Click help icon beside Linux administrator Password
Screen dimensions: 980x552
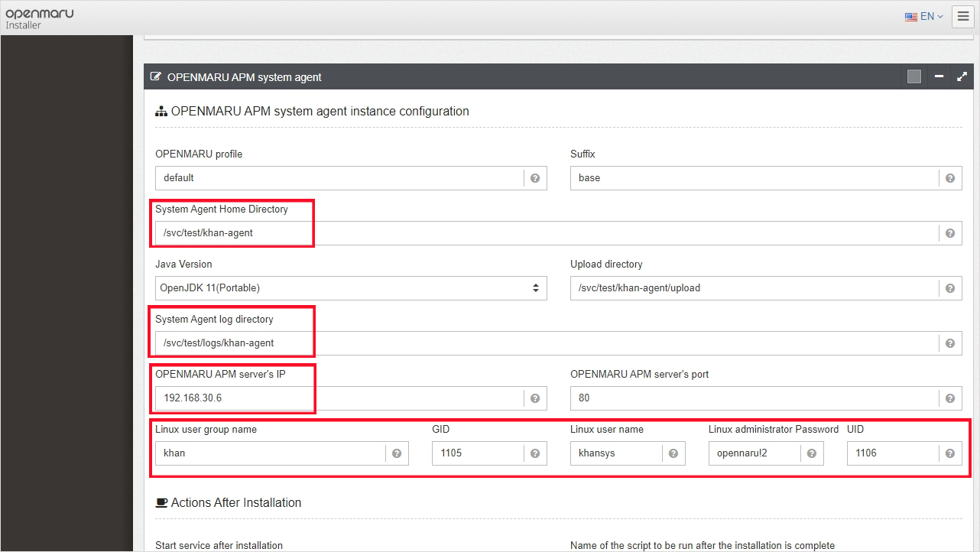click(811, 453)
